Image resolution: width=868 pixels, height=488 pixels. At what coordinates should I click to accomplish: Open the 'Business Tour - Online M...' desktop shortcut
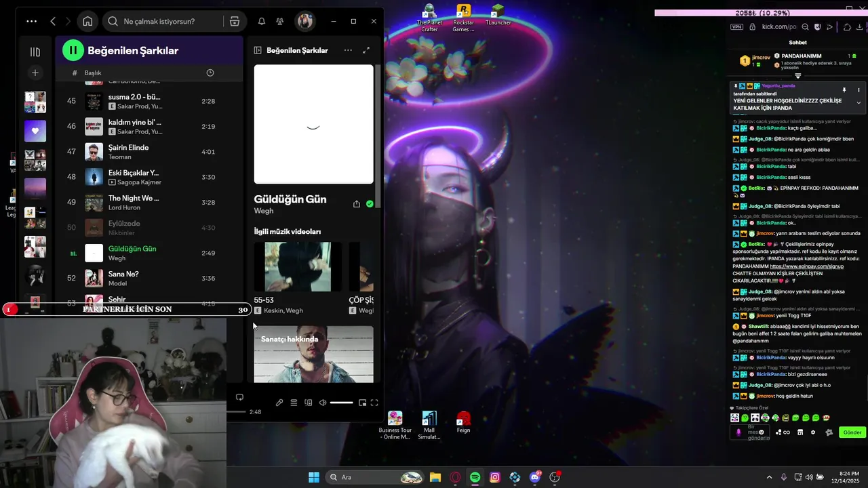point(395,425)
